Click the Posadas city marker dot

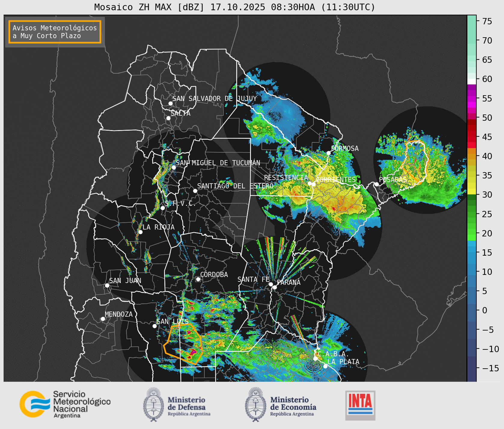pyautogui.click(x=377, y=184)
